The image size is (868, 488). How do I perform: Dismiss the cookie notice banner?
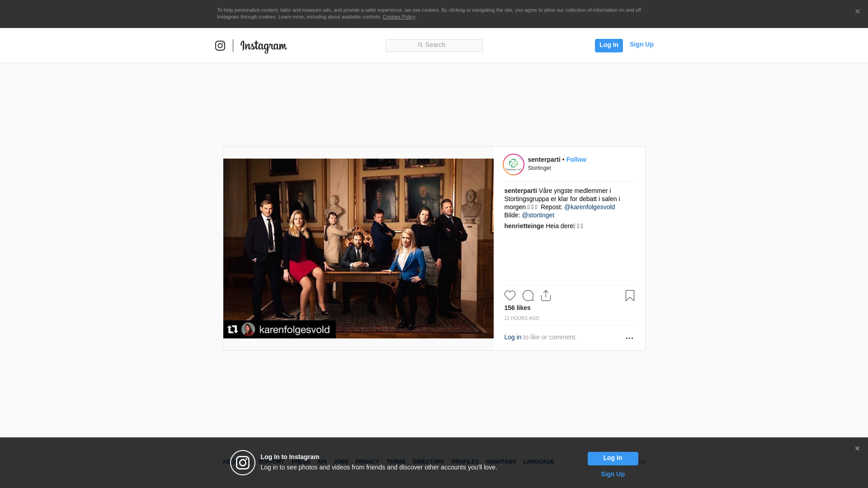(857, 12)
